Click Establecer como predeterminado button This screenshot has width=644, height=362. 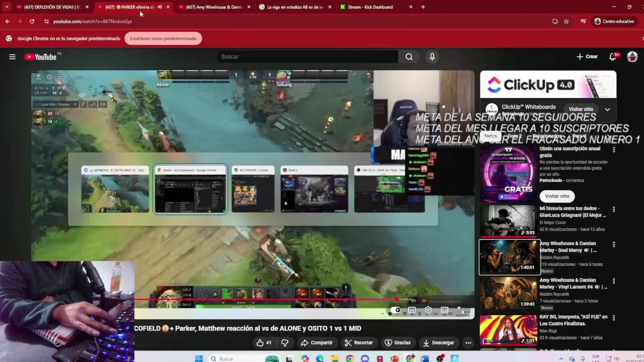pos(163,38)
